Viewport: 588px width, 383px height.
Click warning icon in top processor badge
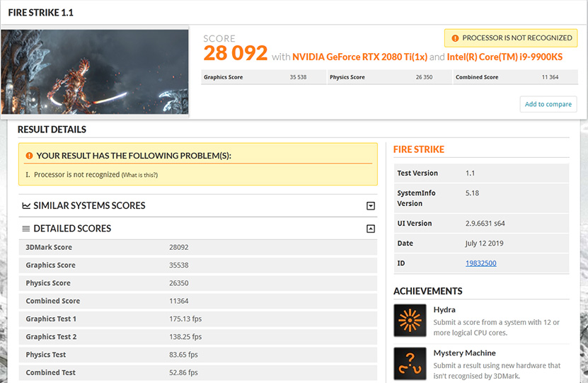click(454, 38)
